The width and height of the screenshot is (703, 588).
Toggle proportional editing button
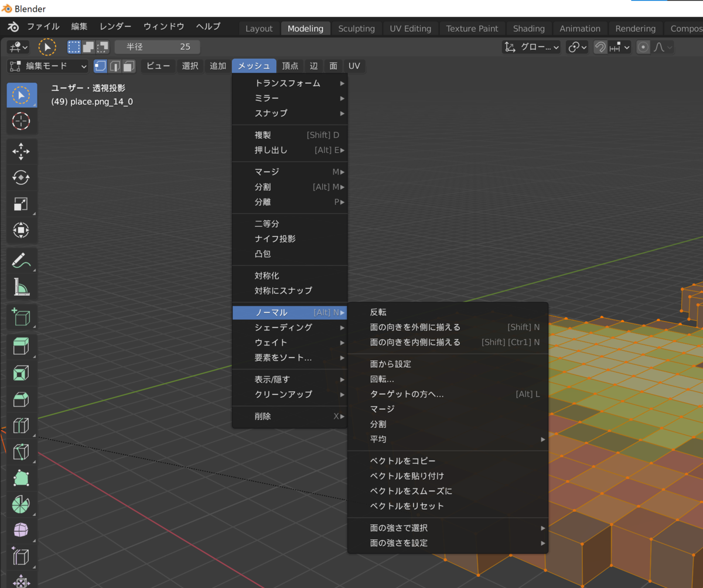[643, 47]
